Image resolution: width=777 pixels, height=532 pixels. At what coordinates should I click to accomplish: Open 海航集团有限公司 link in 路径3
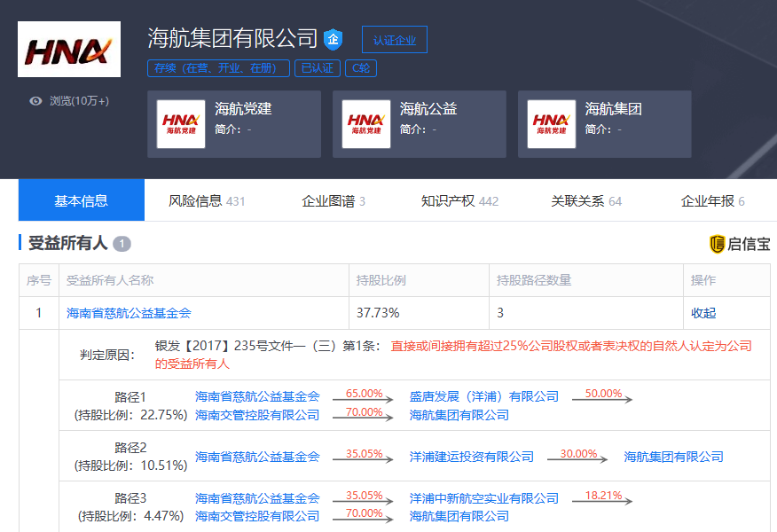coord(459,516)
